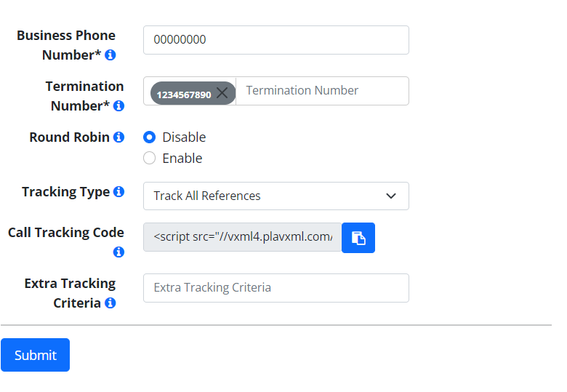
Task: Open Round Robin info tooltip icon
Action: 118,137
